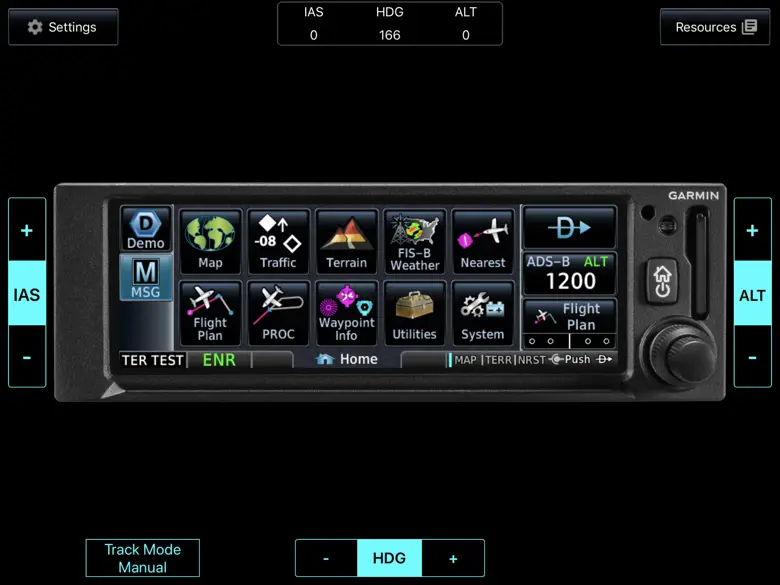The image size is (780, 585).
Task: Open the Terrain page icon
Action: (x=346, y=242)
